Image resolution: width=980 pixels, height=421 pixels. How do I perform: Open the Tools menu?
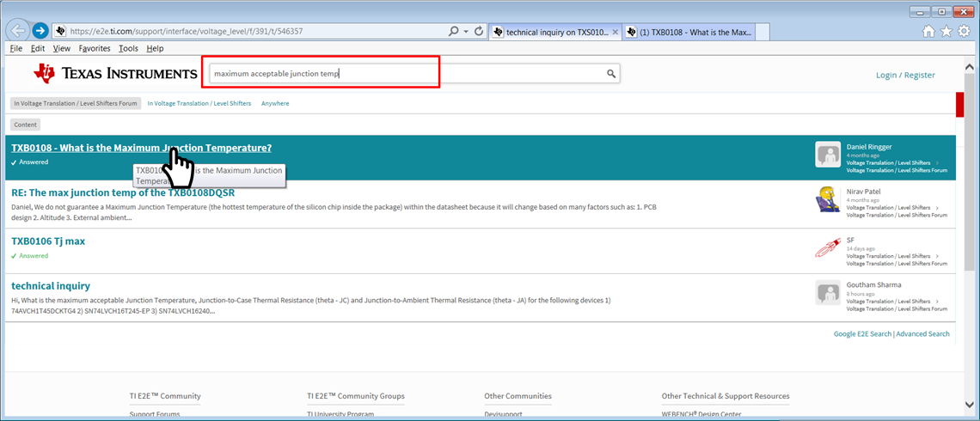(129, 48)
